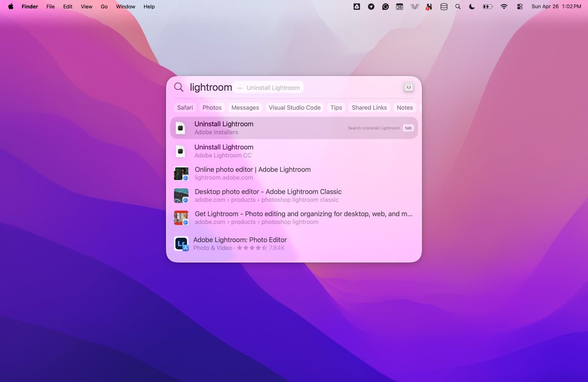Click the lightroom.adobe.com site thumbnail
The image size is (588, 382).
click(181, 173)
